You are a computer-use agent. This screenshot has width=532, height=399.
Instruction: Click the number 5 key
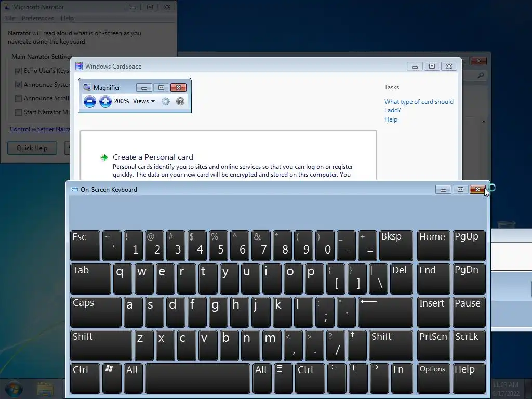click(x=219, y=245)
